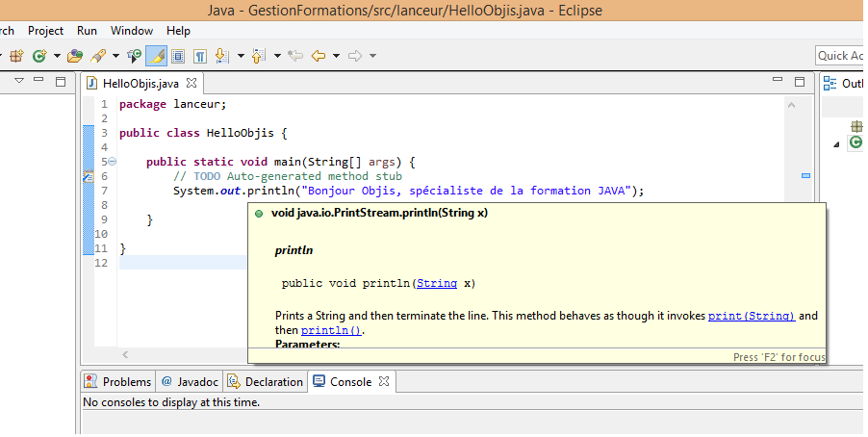868x437 pixels.
Task: Click the Next Annotation down-arrow icon
Action: (222, 56)
